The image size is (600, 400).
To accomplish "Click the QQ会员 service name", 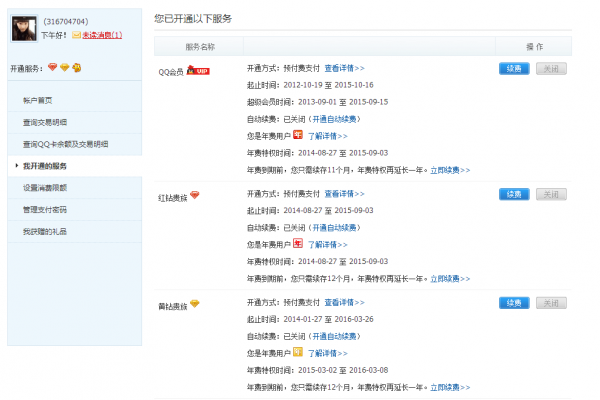I will coord(171,72).
